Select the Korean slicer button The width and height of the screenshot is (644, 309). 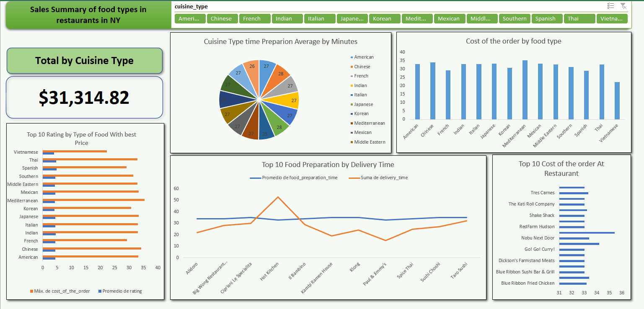coord(385,18)
